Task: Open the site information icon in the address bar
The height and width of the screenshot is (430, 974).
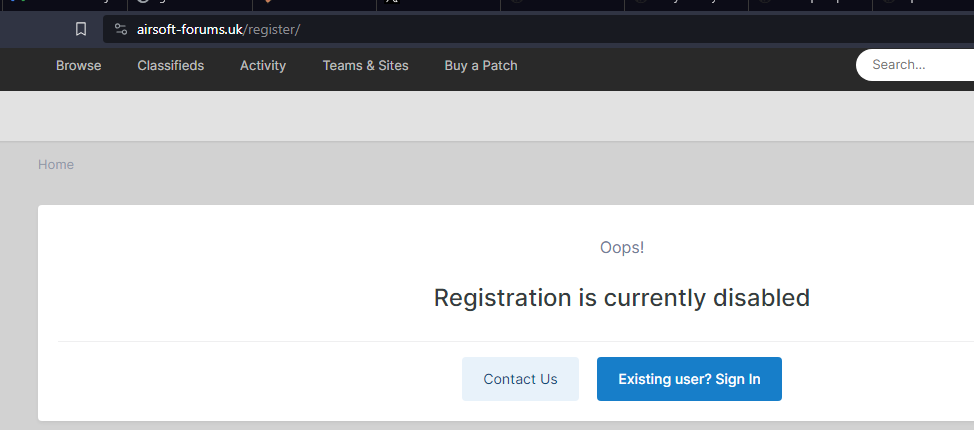Action: [121, 29]
